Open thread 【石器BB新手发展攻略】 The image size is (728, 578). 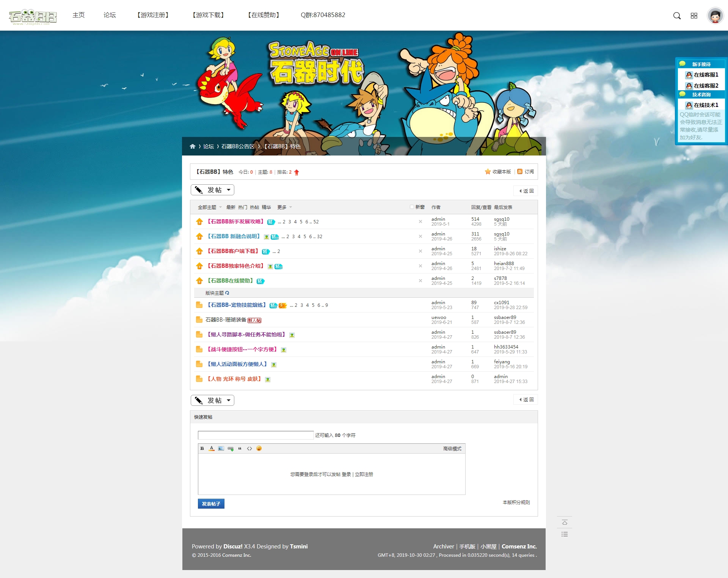(x=235, y=221)
